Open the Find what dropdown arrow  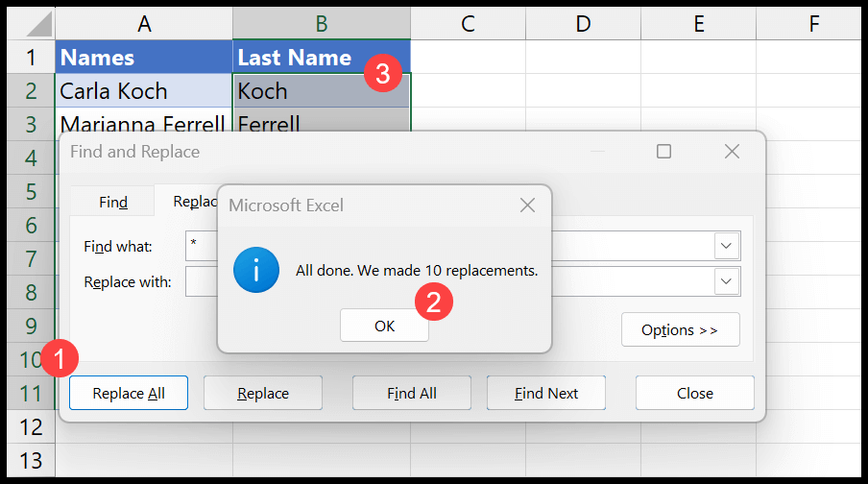coord(726,246)
